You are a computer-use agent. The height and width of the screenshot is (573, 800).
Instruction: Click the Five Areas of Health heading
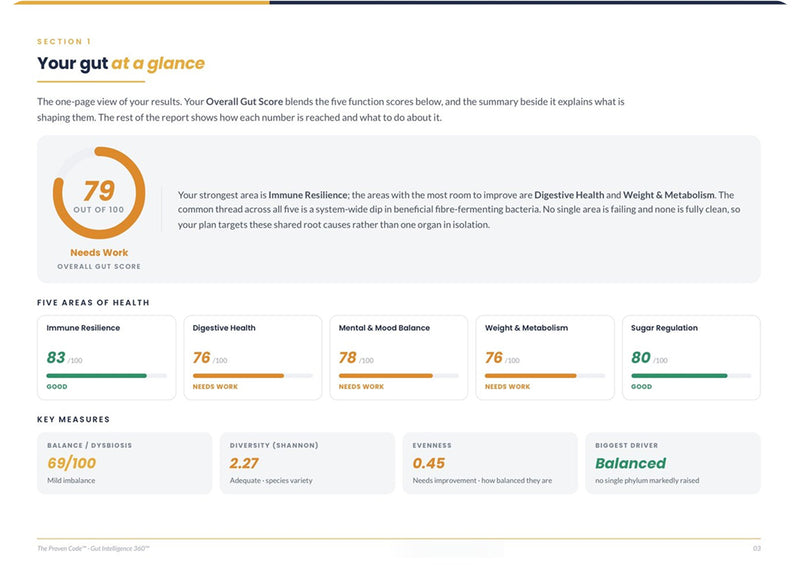[93, 303]
